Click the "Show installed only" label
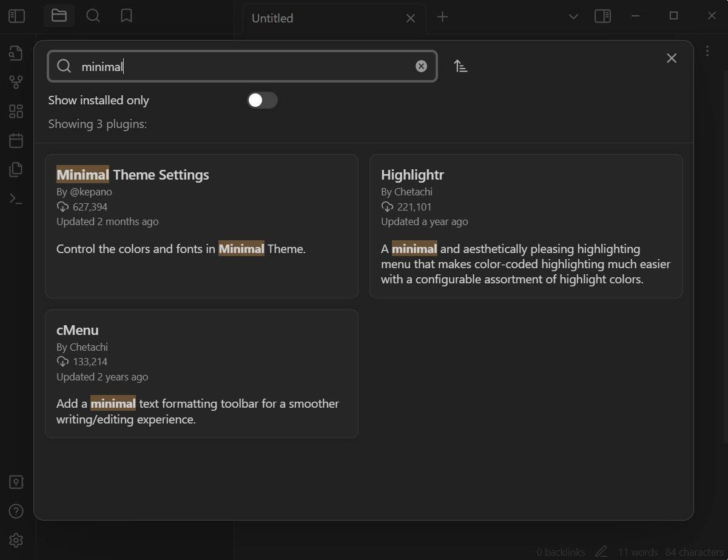 (98, 101)
